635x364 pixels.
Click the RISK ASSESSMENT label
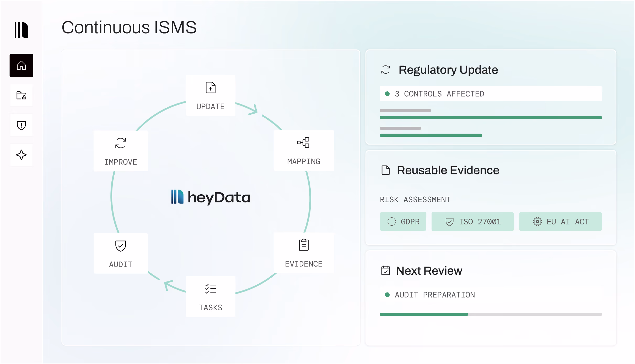[415, 200]
